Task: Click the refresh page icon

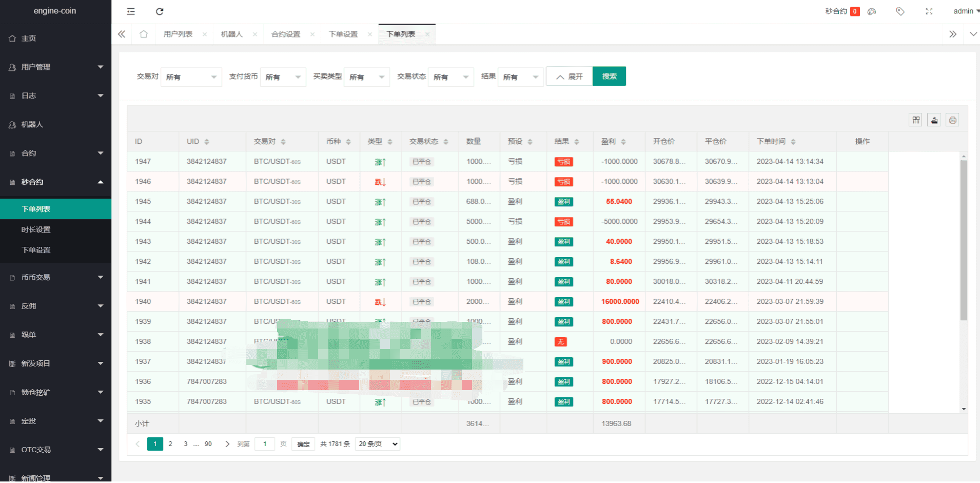Action: (160, 11)
